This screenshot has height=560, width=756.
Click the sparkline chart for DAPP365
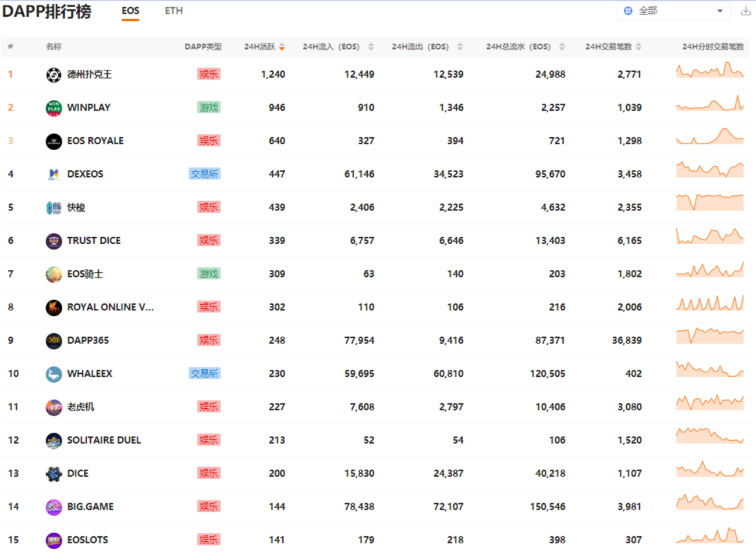click(709, 336)
